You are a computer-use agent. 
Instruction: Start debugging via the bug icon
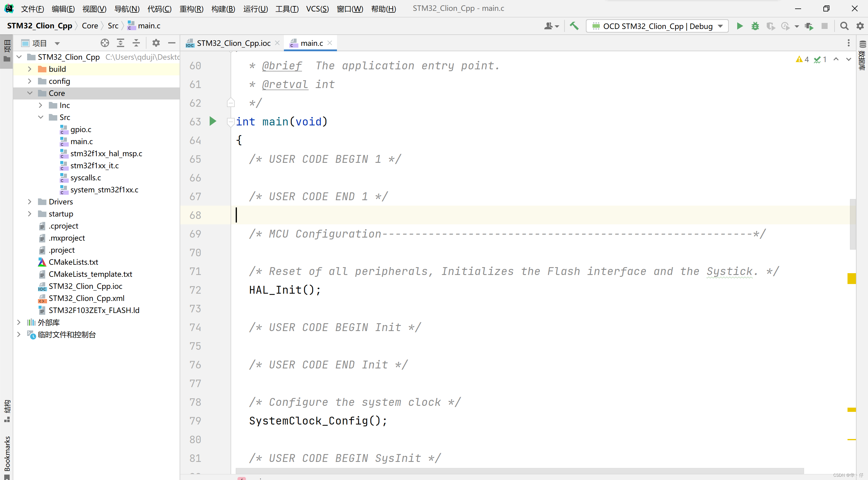pyautogui.click(x=755, y=26)
